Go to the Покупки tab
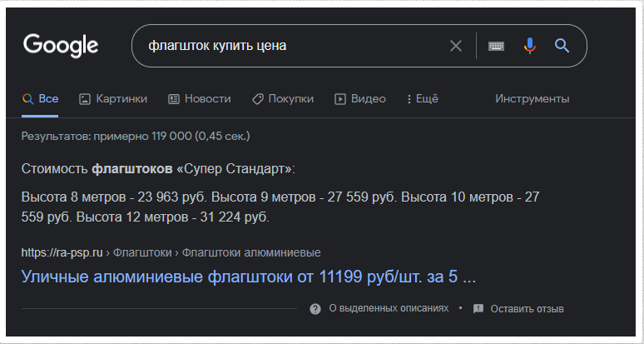 [283, 99]
